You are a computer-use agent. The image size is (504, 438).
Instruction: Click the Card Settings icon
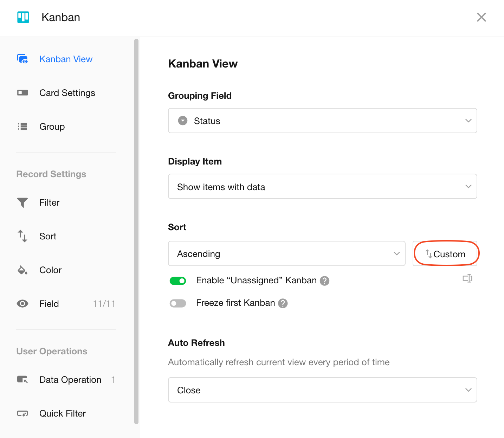[22, 93]
